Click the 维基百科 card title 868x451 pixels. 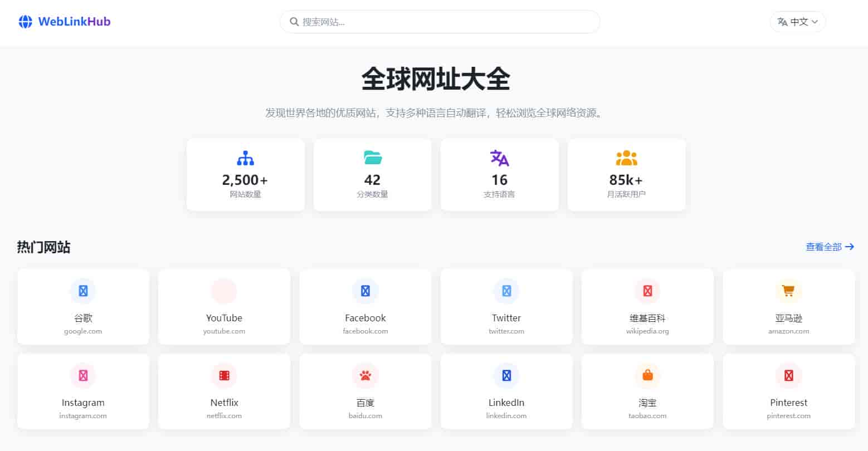(647, 318)
